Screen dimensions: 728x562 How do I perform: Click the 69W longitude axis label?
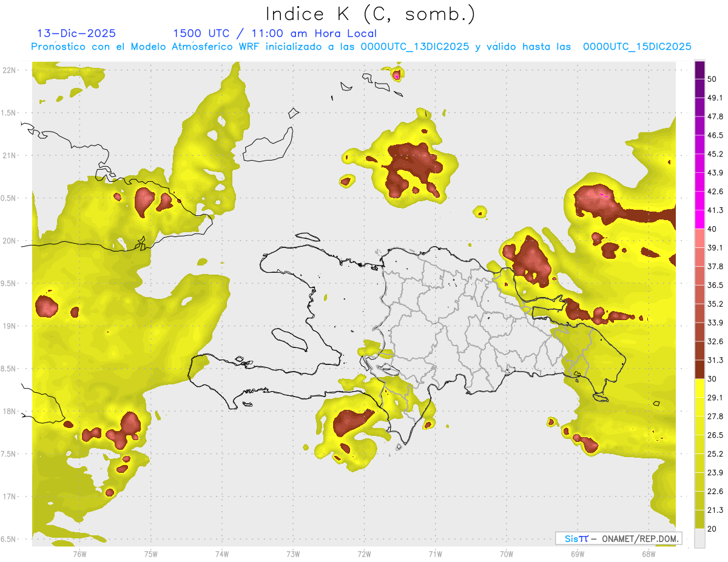(577, 554)
